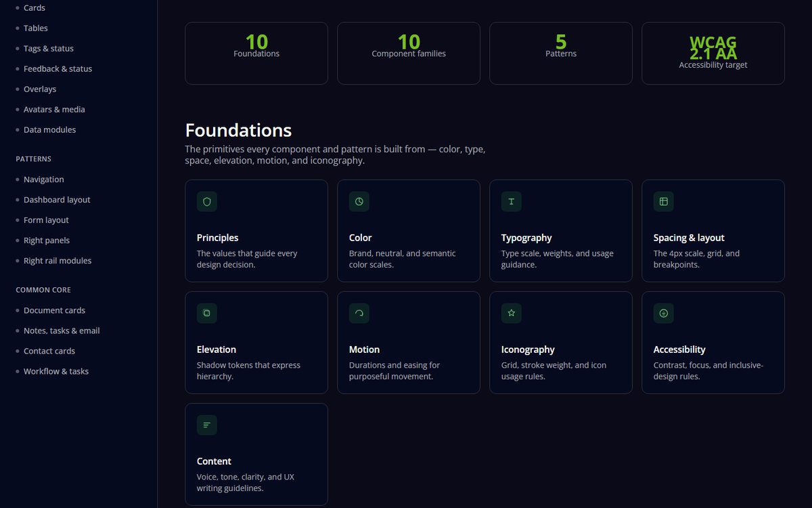Viewport: 812px width, 508px height.
Task: Open Avatars & media in sidebar
Action: (x=54, y=110)
